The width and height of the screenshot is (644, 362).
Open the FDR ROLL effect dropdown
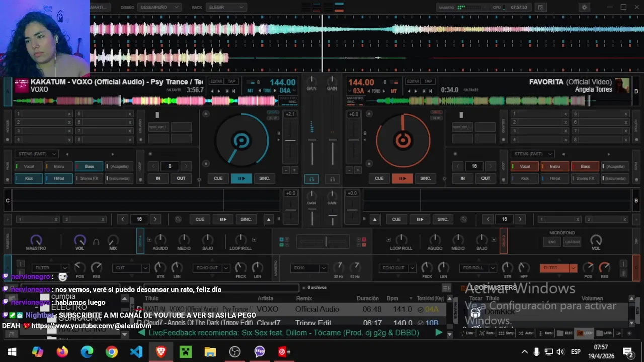(478, 268)
